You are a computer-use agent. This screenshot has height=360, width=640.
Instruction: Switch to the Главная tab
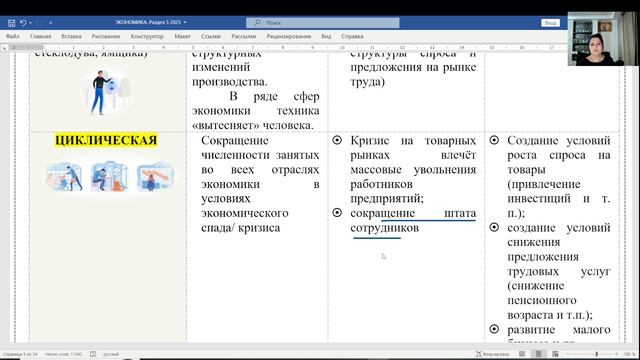pos(40,36)
